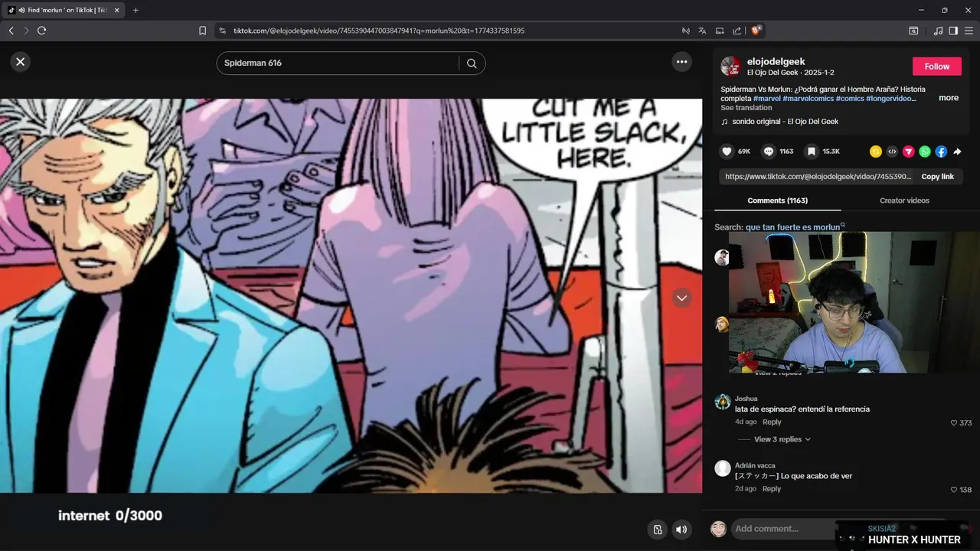
Task: Like Adrián vacca's comment heart 138
Action: 954,490
